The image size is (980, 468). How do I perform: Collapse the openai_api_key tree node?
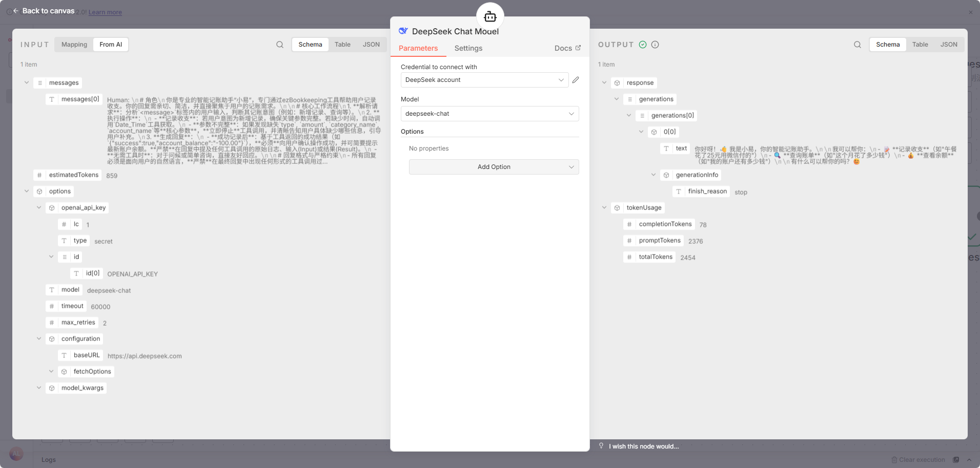[x=39, y=207]
